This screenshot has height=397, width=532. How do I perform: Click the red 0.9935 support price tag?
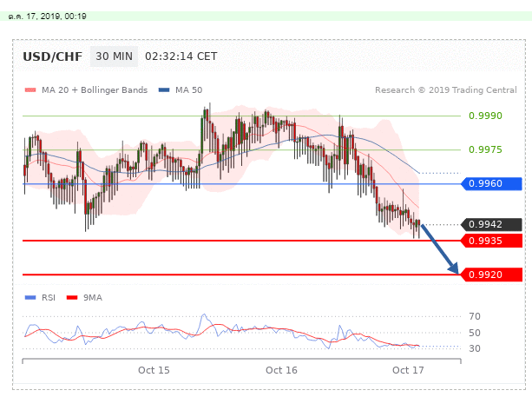tap(491, 241)
